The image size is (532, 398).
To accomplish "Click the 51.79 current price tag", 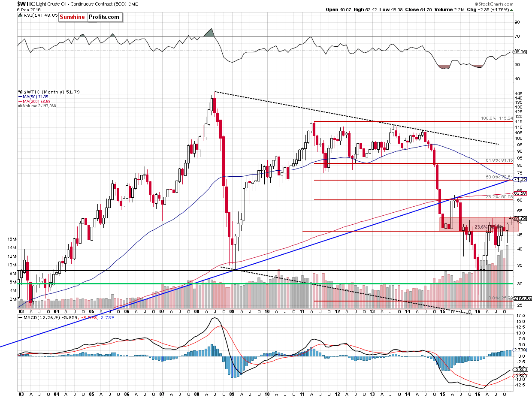I will point(519,219).
